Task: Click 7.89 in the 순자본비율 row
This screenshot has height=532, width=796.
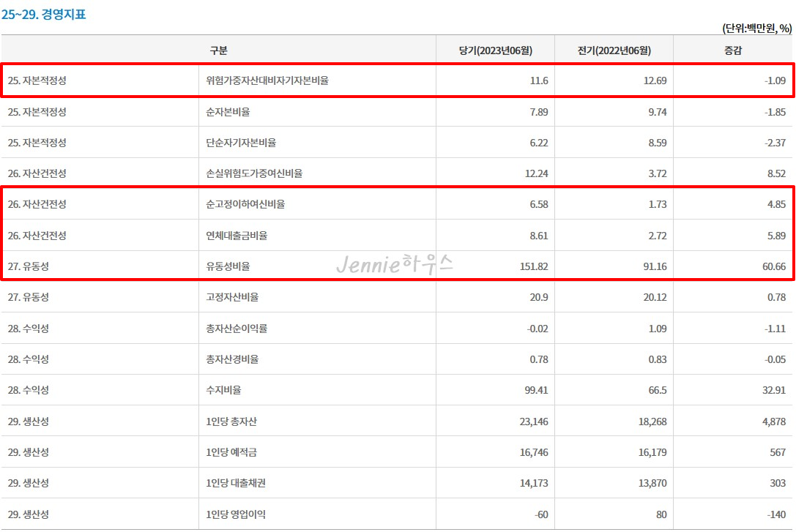Action: pyautogui.click(x=539, y=112)
